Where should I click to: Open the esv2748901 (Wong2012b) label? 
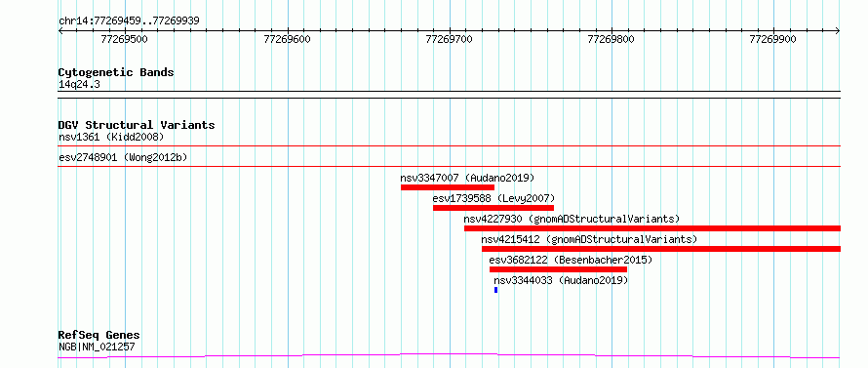[123, 157]
